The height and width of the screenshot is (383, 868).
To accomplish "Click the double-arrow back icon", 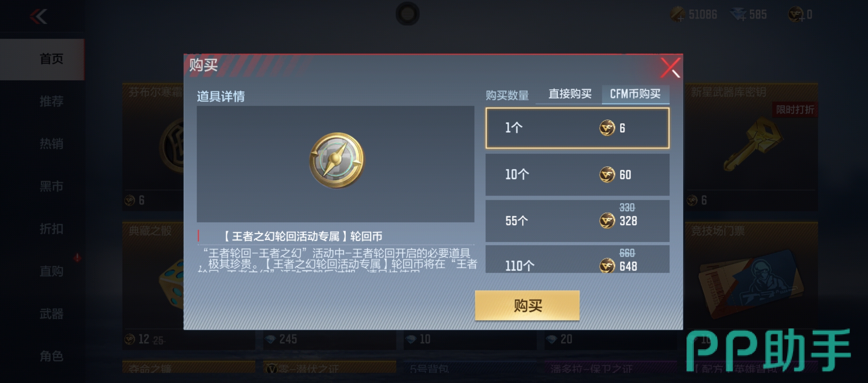I will pyautogui.click(x=38, y=16).
